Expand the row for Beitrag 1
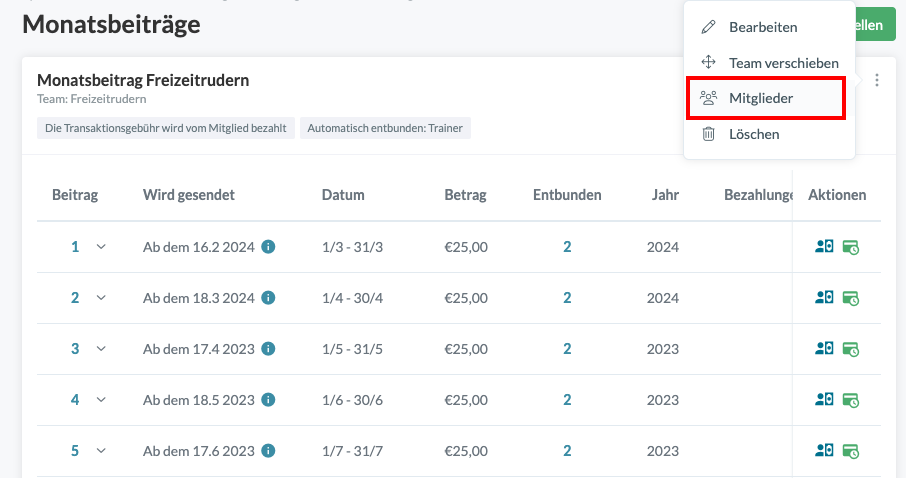Screen dimensions: 906x478 click(100, 247)
